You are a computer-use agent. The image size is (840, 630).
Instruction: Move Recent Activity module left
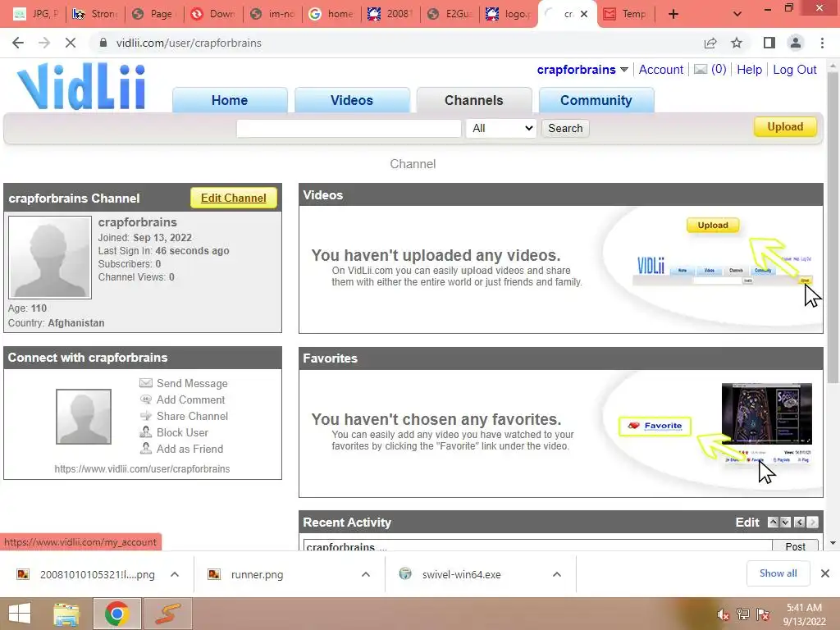tap(799, 523)
